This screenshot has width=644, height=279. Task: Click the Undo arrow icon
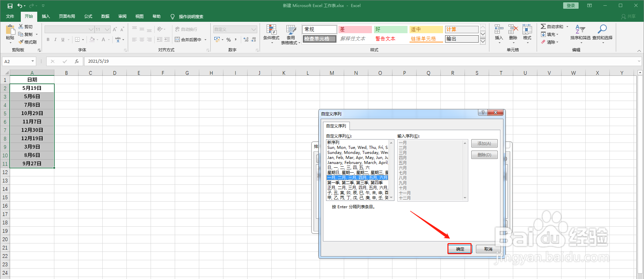tap(20, 6)
